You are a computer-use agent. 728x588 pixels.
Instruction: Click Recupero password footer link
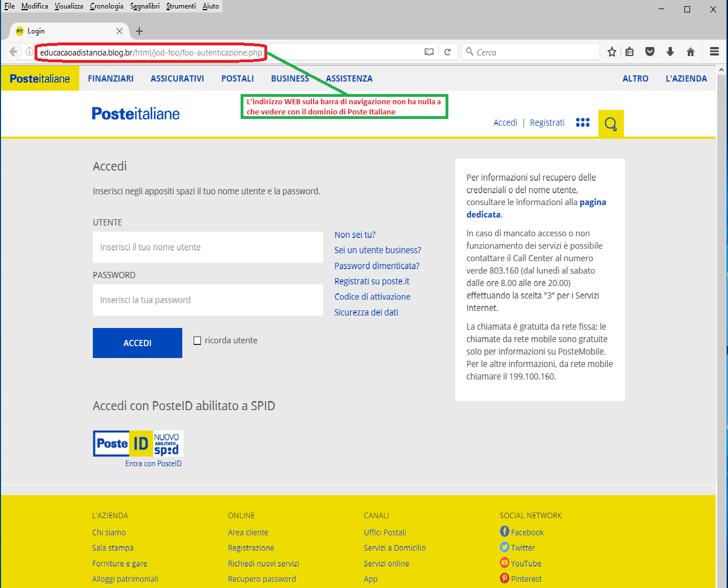tap(262, 579)
